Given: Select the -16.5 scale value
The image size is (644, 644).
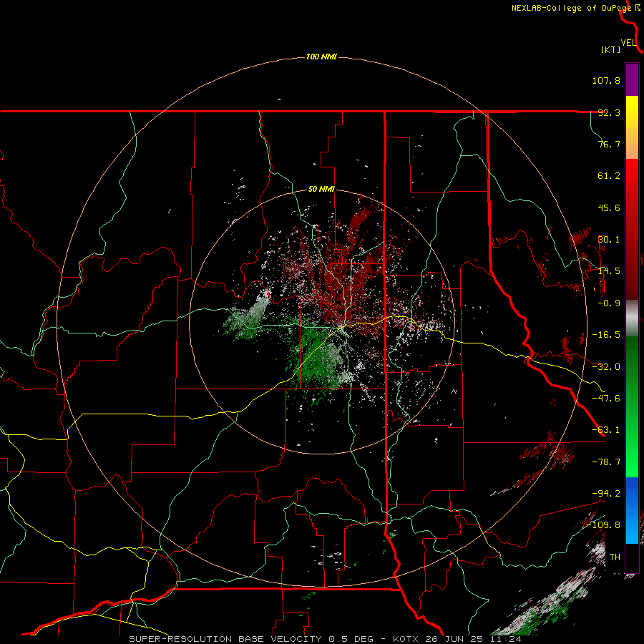Looking at the screenshot, I should coord(606,335).
